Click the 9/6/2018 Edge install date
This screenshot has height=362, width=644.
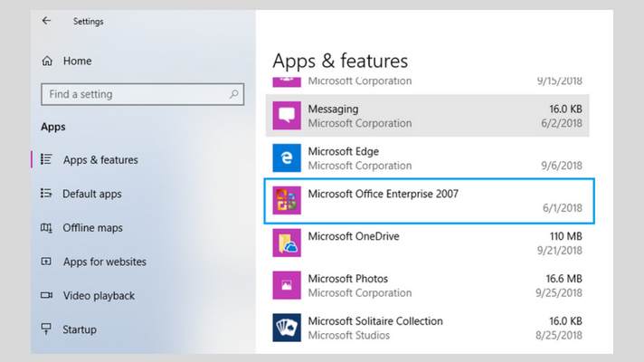(x=562, y=166)
